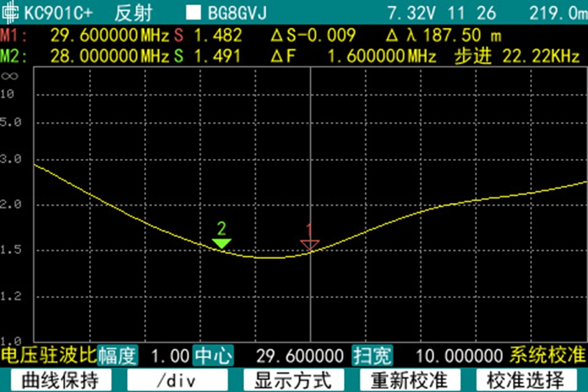Edit the span value 10.000000
The height and width of the screenshot is (392, 588).
click(x=459, y=356)
